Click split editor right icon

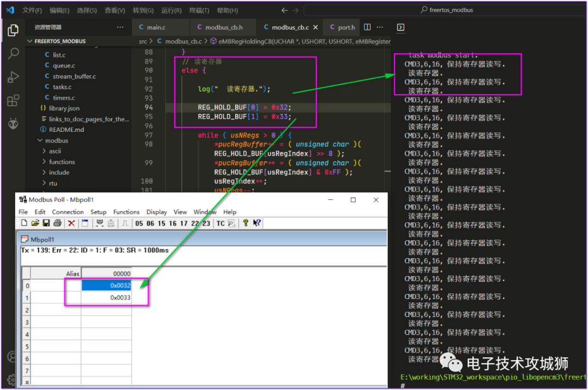(x=367, y=27)
